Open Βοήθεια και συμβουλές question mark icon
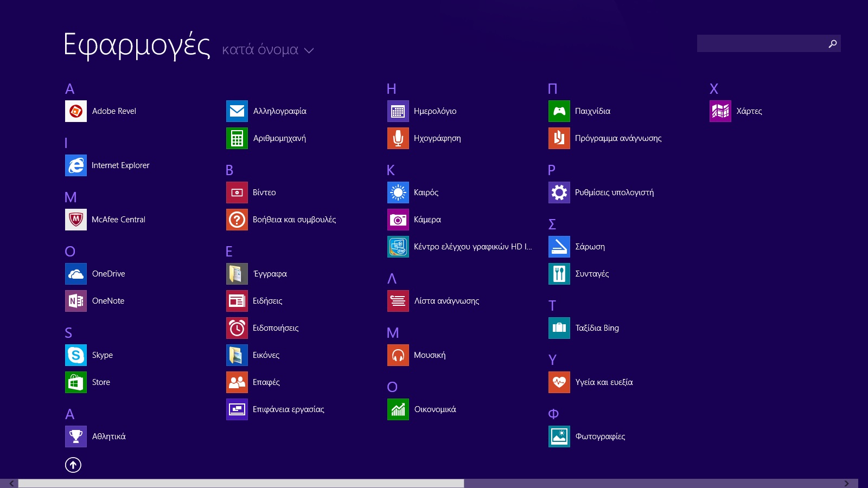 pos(237,220)
